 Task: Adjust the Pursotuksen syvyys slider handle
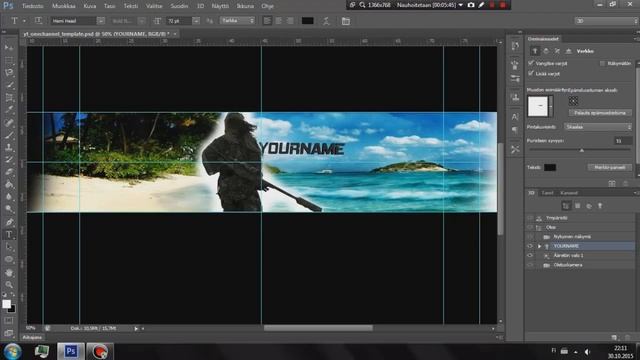582,150
